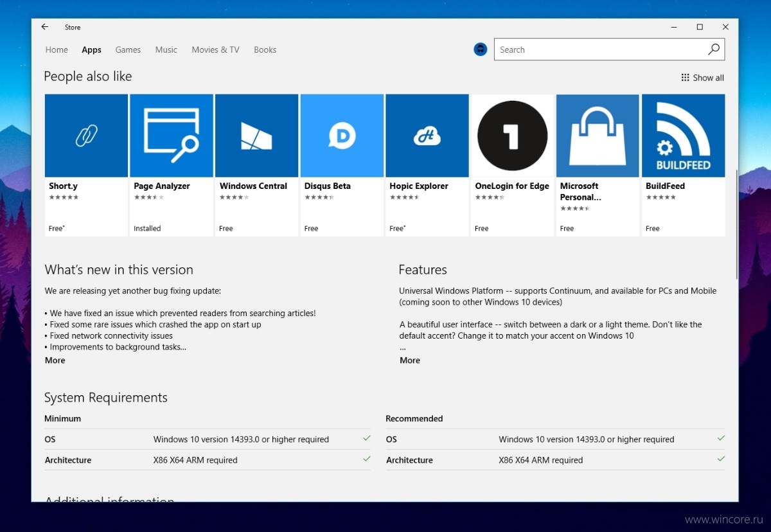Go to the Home tab

pos(57,49)
